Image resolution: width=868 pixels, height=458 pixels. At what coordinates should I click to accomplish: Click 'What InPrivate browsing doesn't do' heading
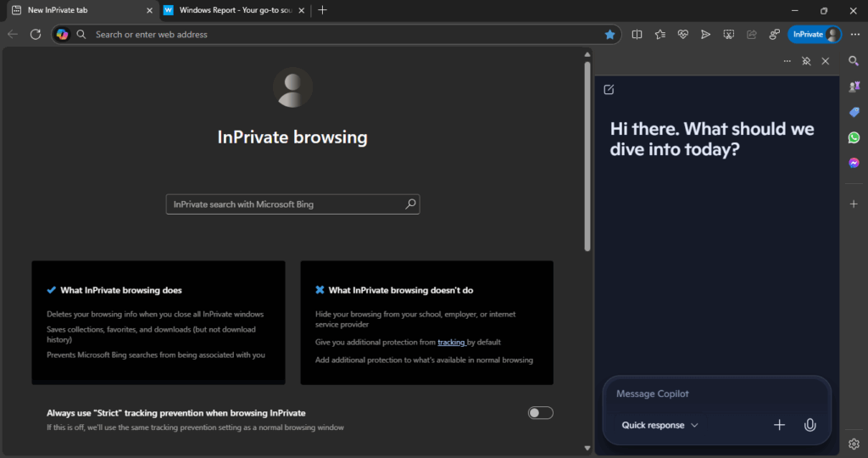[401, 290]
